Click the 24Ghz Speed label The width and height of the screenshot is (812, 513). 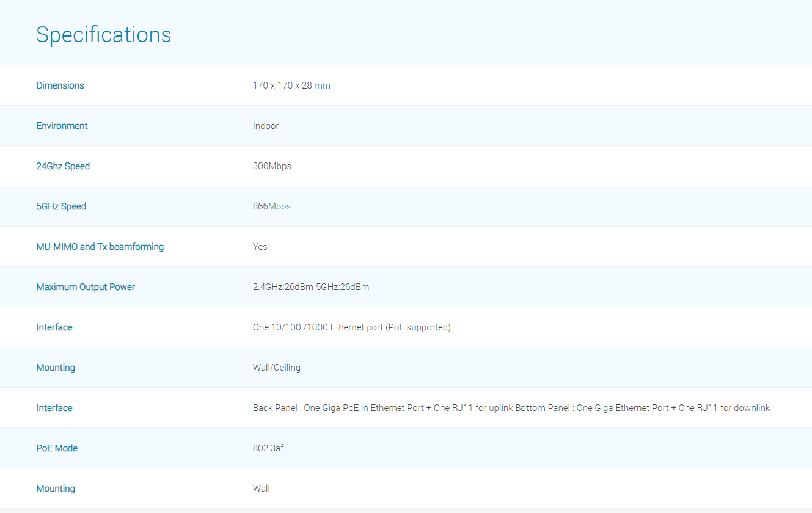(x=63, y=166)
